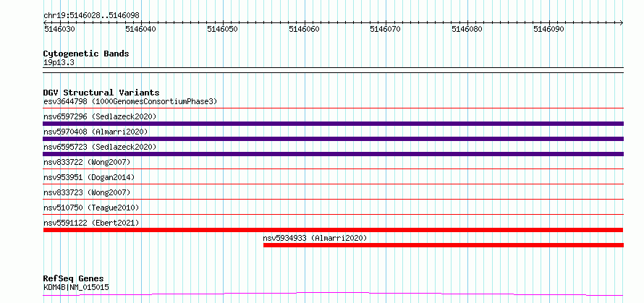Viewport: 644px width, 303px height.
Task: Click the purple bar under nsv6595723
Action: tap(334, 154)
